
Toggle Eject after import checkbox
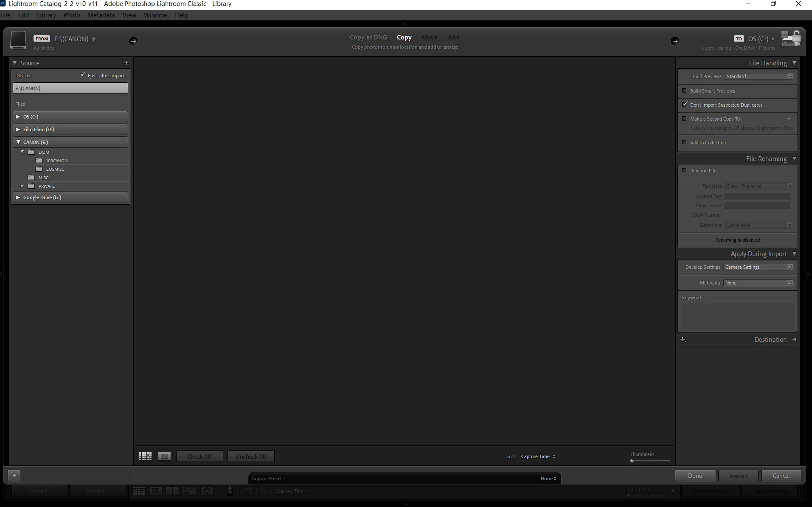(x=82, y=75)
